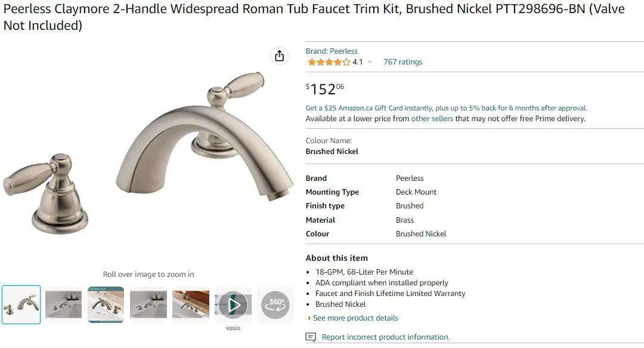Select the third thumbnail with infographic
This screenshot has width=644, height=348.
[x=106, y=304]
